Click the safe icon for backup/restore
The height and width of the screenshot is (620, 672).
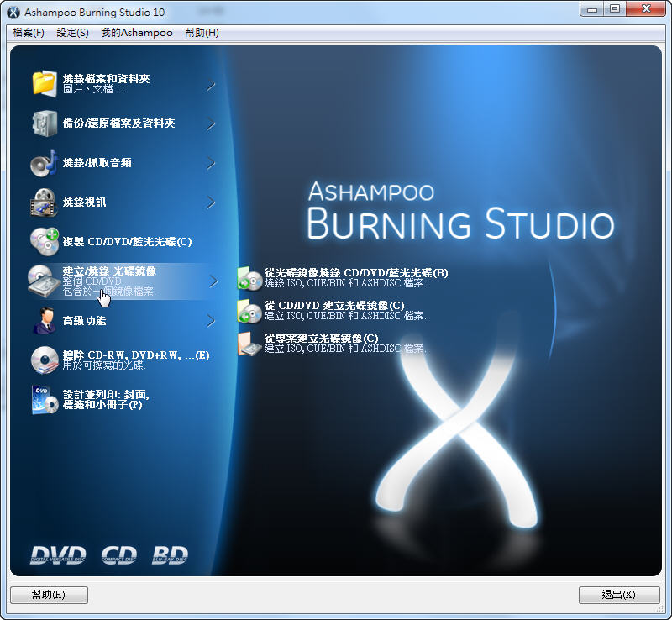click(45, 123)
